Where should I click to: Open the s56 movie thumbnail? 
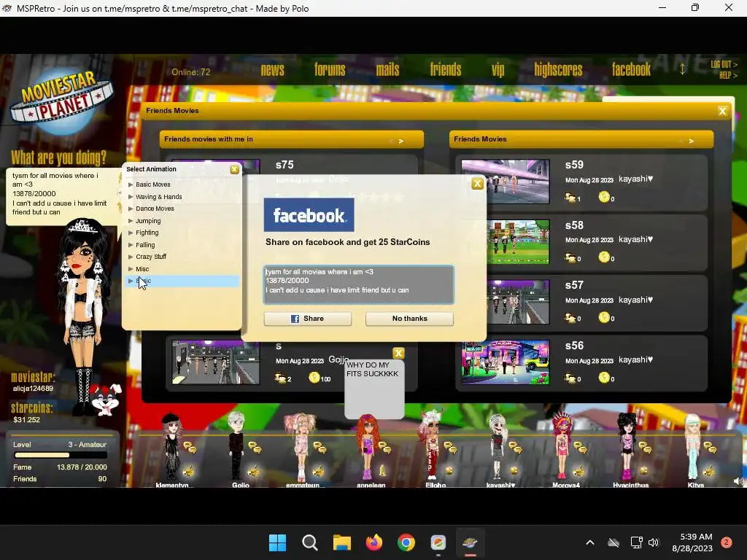tap(505, 362)
